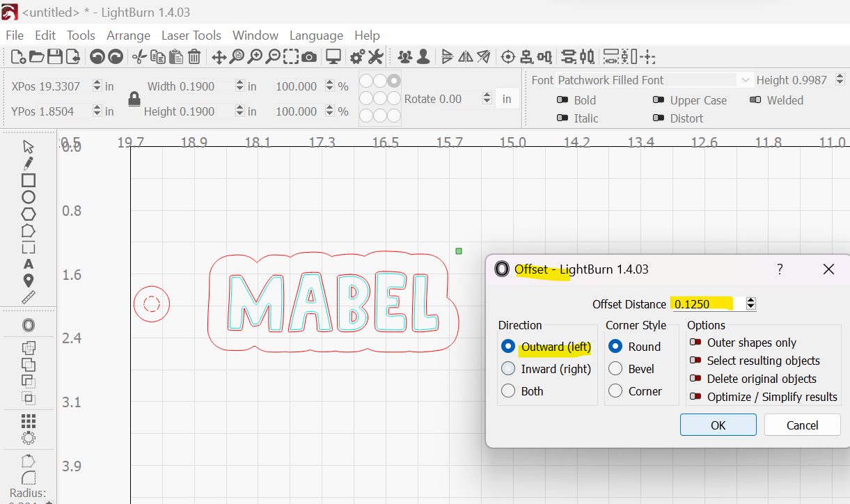This screenshot has height=504, width=850.
Task: Open the Laser Tools menu
Action: [x=191, y=36]
